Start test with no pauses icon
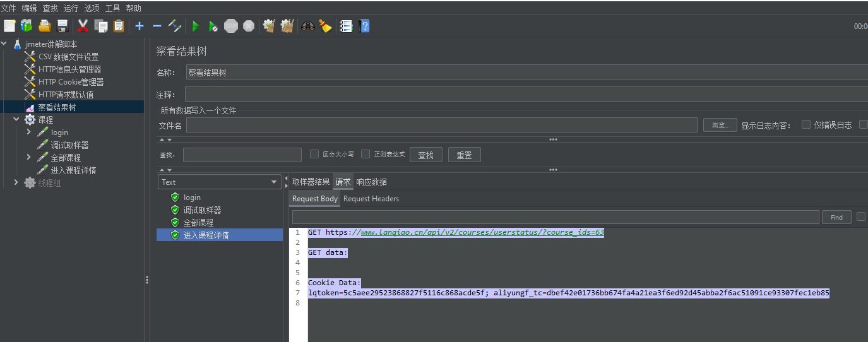868x342 pixels. click(x=213, y=26)
